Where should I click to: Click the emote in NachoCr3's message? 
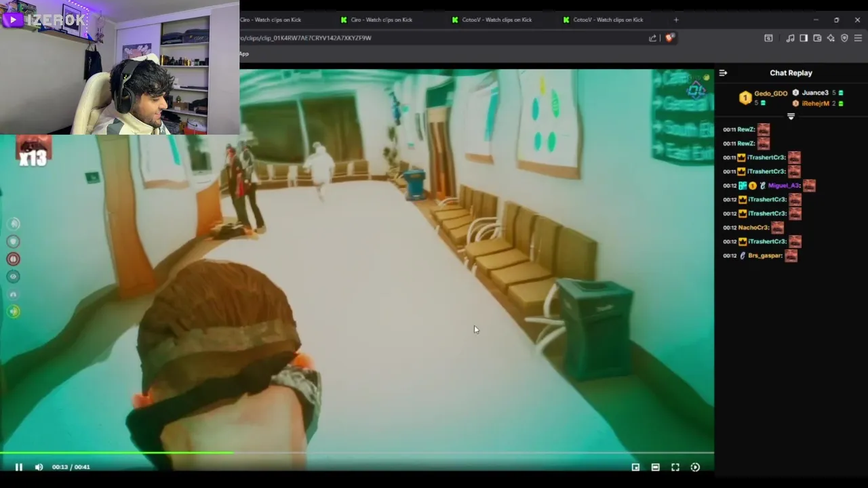point(777,228)
